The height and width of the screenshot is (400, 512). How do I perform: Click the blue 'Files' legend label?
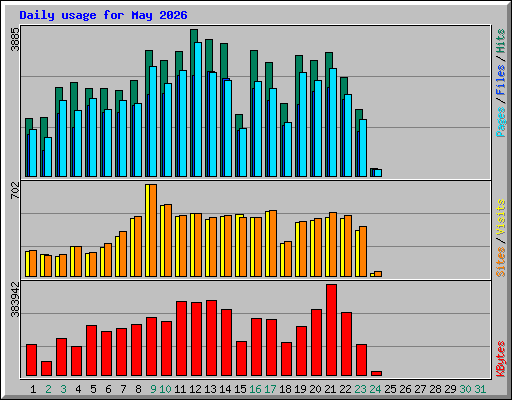[501, 80]
